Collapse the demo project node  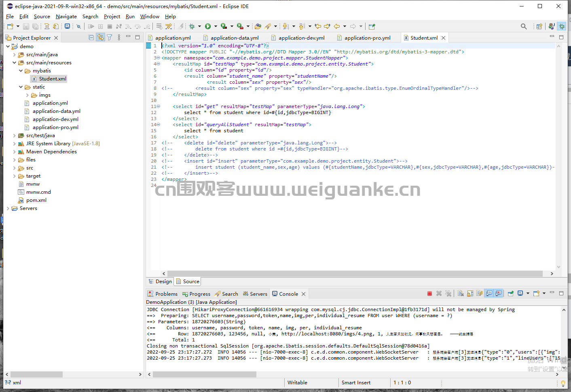click(x=8, y=46)
